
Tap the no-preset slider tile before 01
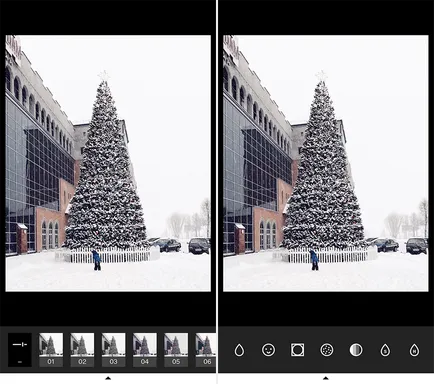pyautogui.click(x=20, y=350)
